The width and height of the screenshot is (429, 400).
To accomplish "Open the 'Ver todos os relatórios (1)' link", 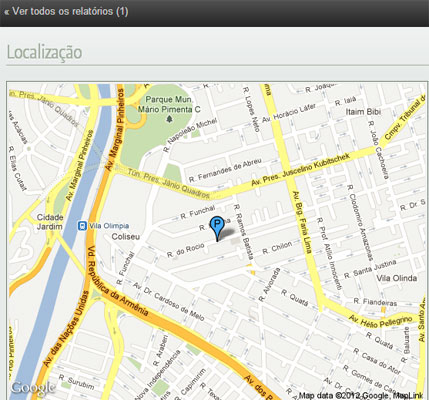I will click(66, 11).
